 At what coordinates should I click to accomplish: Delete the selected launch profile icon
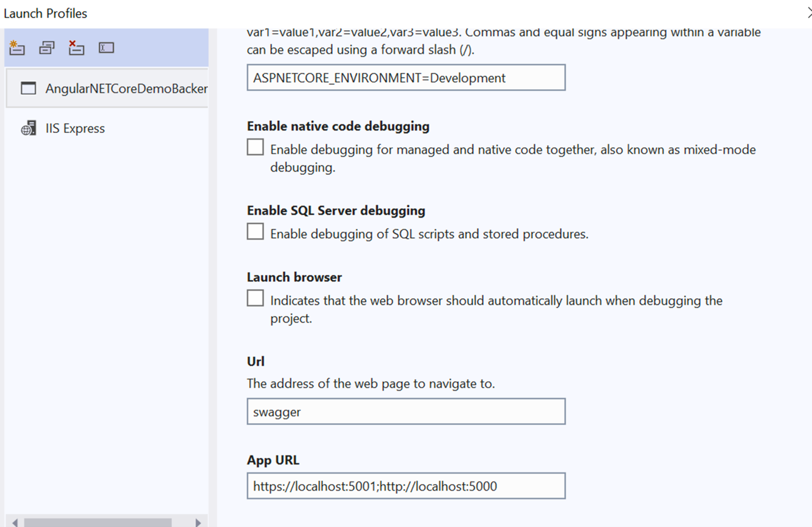point(76,48)
